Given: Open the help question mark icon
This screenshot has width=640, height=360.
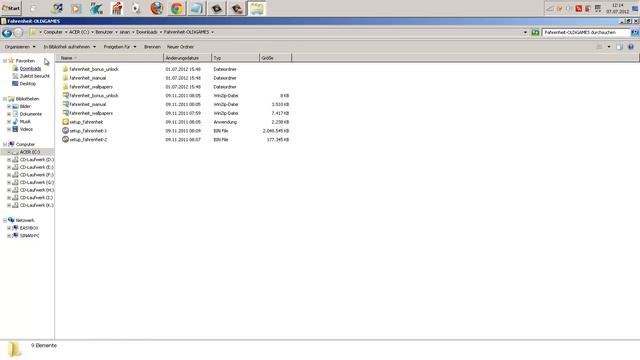Looking at the screenshot, I should click(x=631, y=47).
